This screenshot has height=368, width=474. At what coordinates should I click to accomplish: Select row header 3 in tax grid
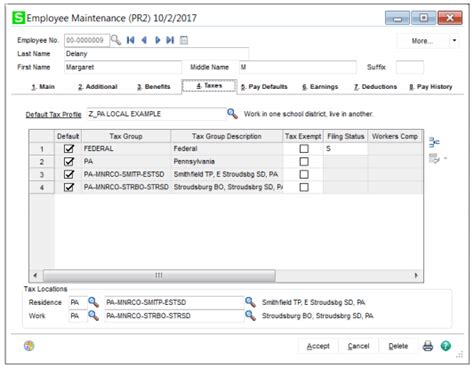click(42, 174)
